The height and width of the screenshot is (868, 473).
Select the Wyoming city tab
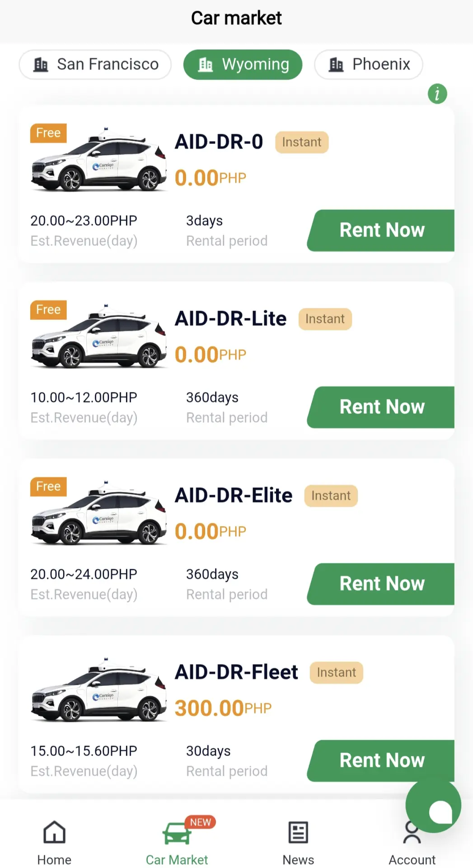coord(243,65)
